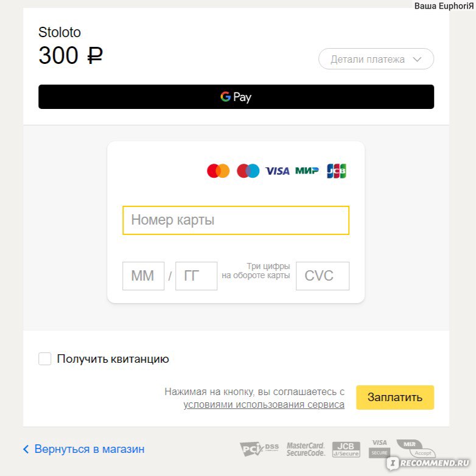Select the CVC code field
The image size is (476, 476).
[x=323, y=276]
